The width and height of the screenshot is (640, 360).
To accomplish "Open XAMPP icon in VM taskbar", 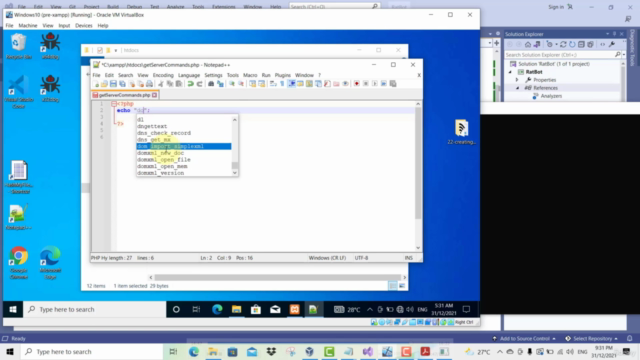I will (295, 309).
